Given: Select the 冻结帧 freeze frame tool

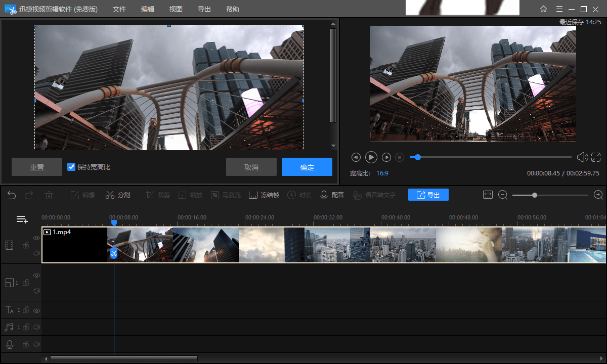Looking at the screenshot, I should tap(264, 195).
